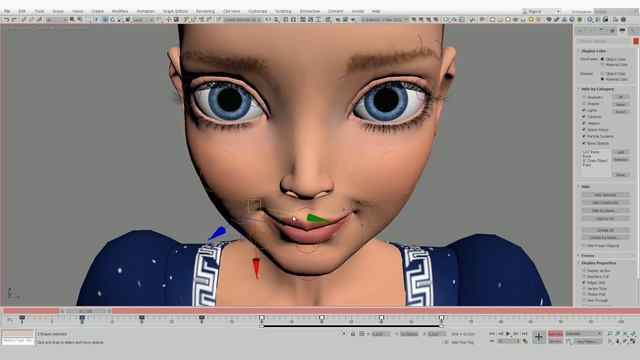
Task: Click the Unhide All button
Action: coord(605,230)
